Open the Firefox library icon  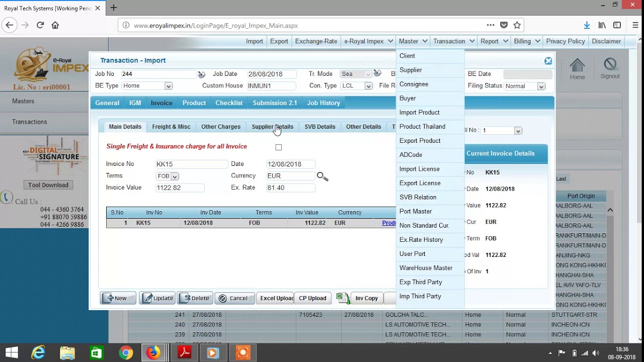point(602,25)
